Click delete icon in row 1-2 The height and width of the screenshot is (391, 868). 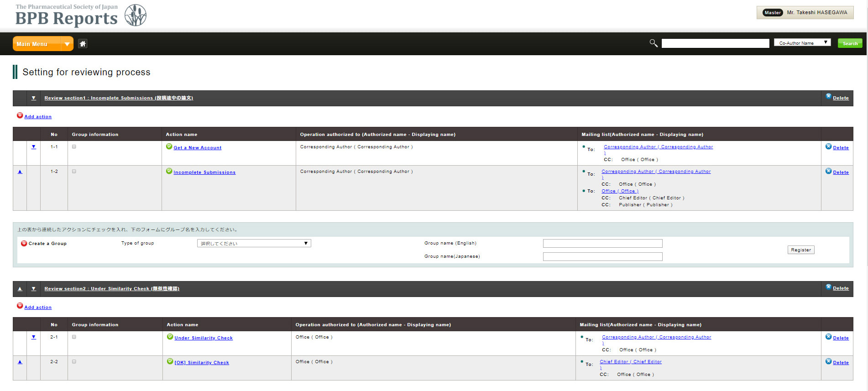(x=828, y=171)
